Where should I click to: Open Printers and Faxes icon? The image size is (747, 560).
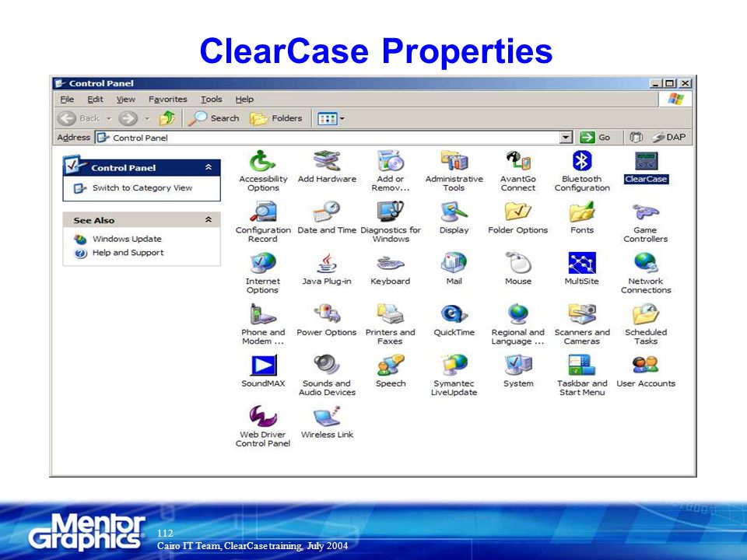coord(390,314)
